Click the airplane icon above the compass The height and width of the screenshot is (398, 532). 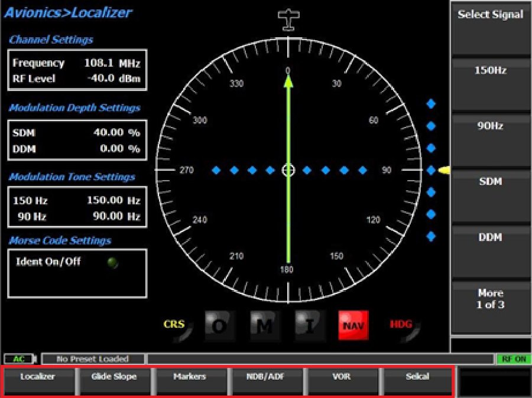288,19
